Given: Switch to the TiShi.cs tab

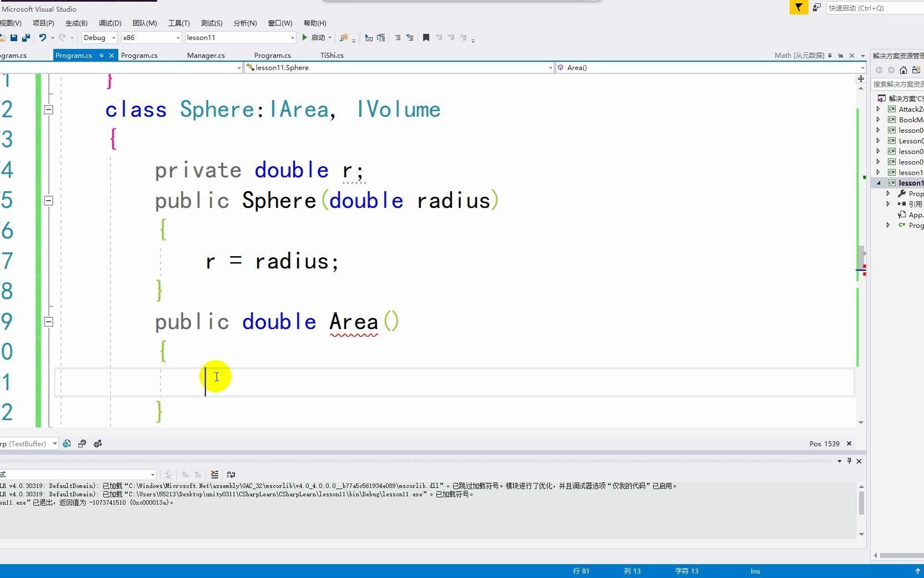Looking at the screenshot, I should 332,55.
